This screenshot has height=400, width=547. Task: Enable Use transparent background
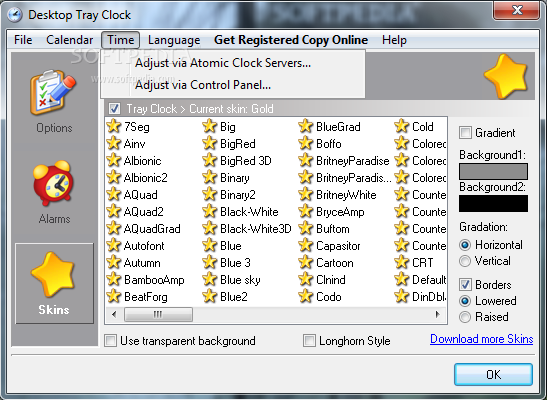[x=111, y=340]
